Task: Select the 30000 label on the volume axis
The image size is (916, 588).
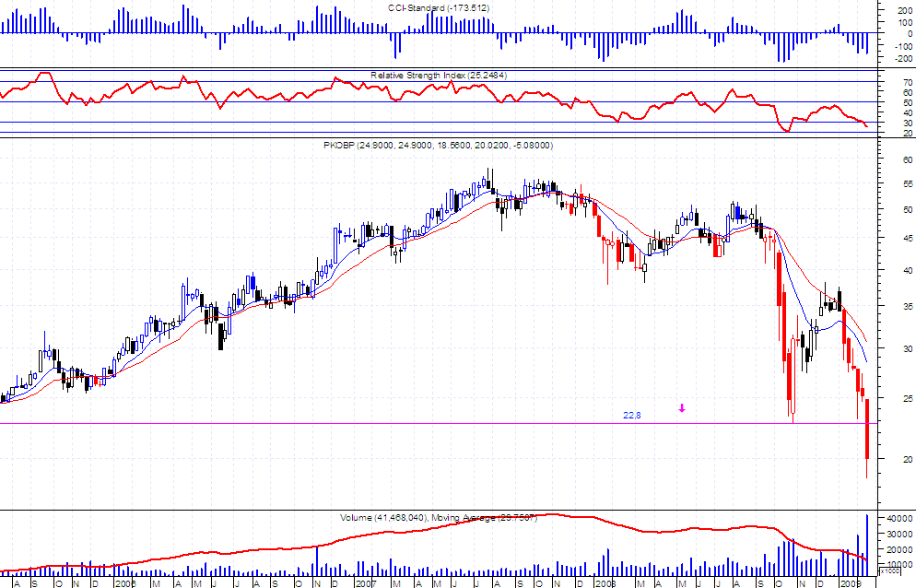Action: 901,534
